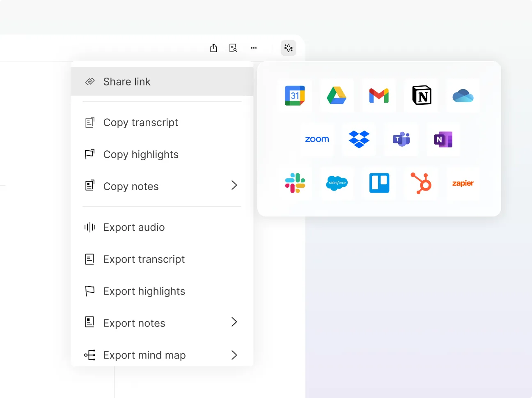Expand the Copy notes submenu arrow

click(x=234, y=185)
